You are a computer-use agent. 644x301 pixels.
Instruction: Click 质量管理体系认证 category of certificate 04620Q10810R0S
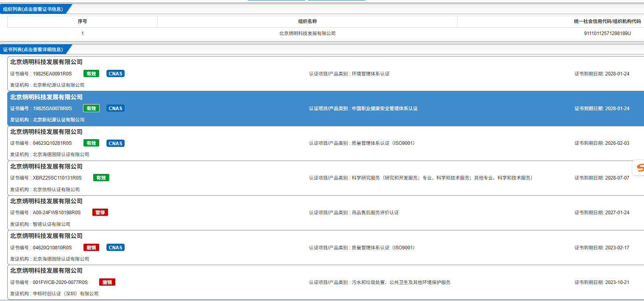click(383, 248)
